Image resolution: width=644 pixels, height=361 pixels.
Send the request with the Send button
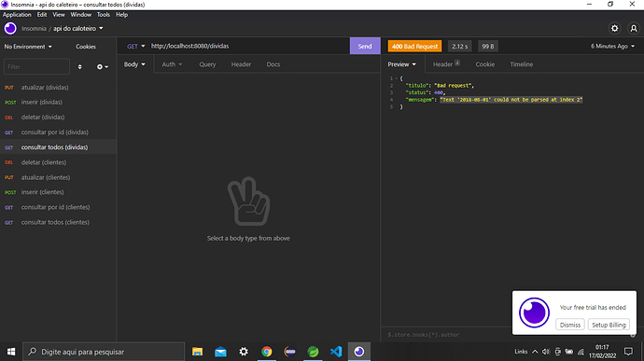[365, 46]
